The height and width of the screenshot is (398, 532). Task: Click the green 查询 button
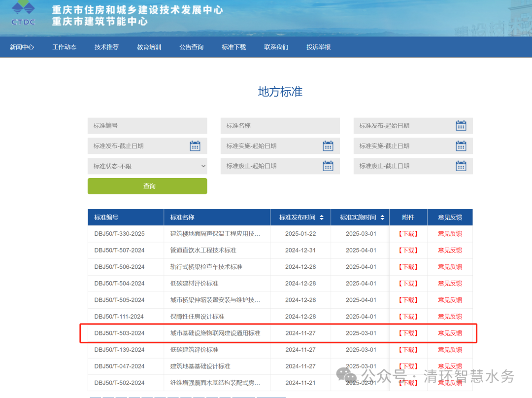click(x=147, y=186)
